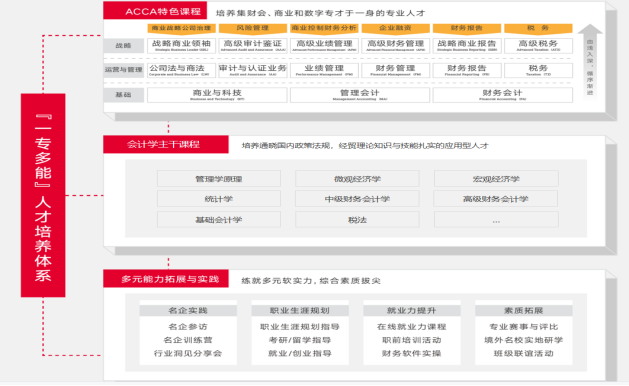Click the 在线就业力课程 item
Viewport: 629px width, 386px height.
coord(412,327)
